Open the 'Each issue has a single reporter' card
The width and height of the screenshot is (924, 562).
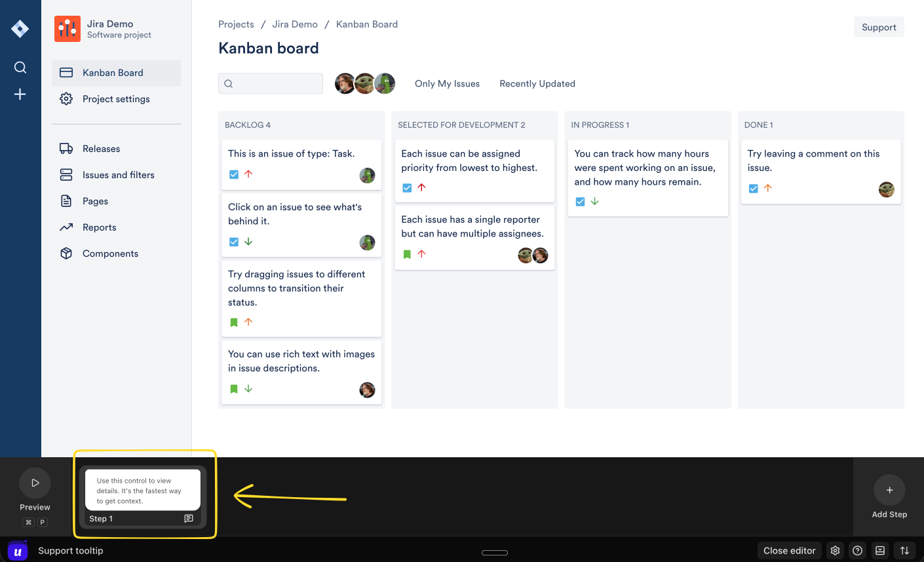point(474,237)
